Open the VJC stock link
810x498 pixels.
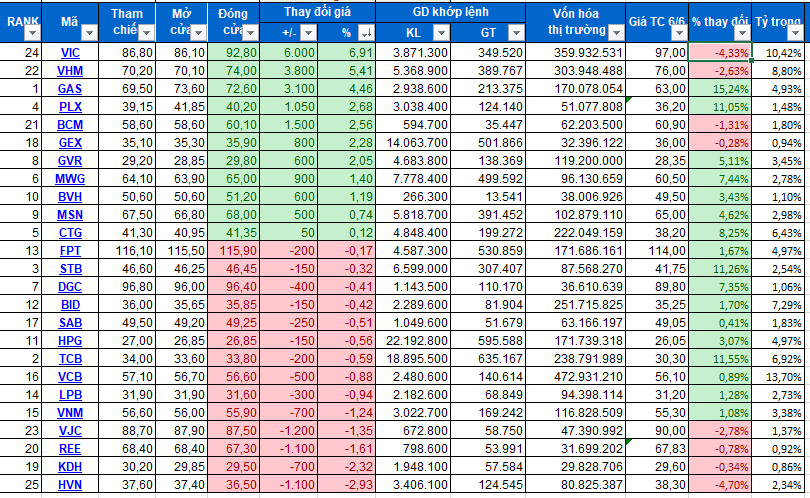tap(70, 431)
